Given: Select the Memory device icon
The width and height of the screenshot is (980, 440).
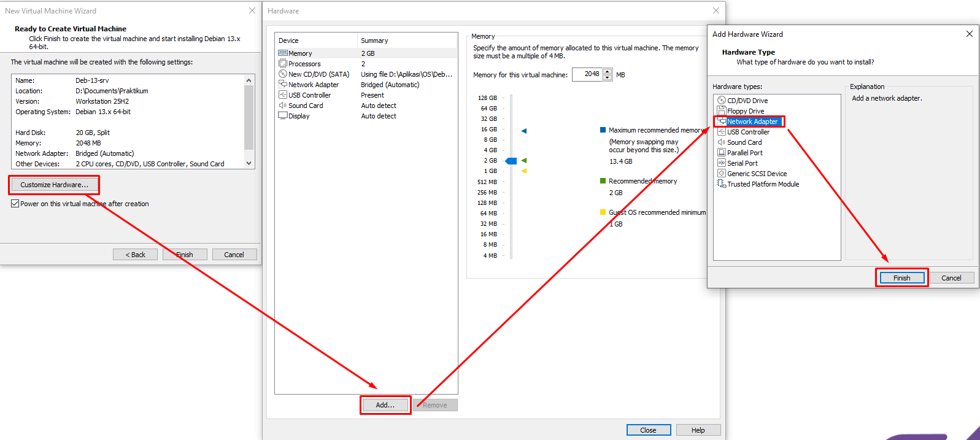Looking at the screenshot, I should tap(283, 53).
